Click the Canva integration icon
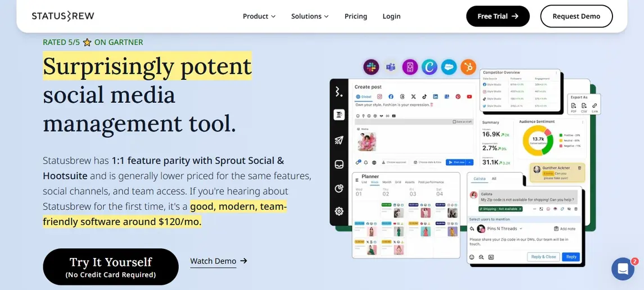 (429, 67)
